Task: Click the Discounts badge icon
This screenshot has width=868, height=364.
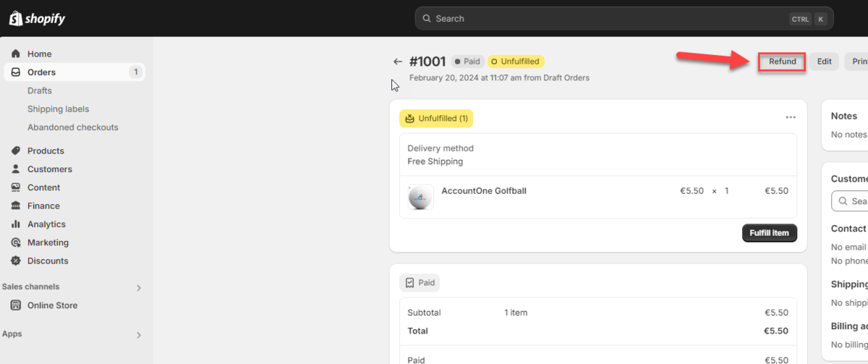Action: pyautogui.click(x=16, y=261)
